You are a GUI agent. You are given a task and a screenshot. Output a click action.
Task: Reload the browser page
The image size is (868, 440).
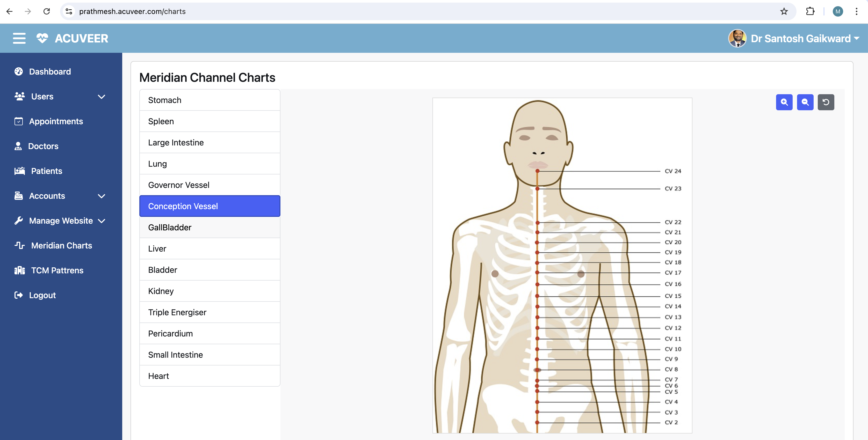[47, 11]
